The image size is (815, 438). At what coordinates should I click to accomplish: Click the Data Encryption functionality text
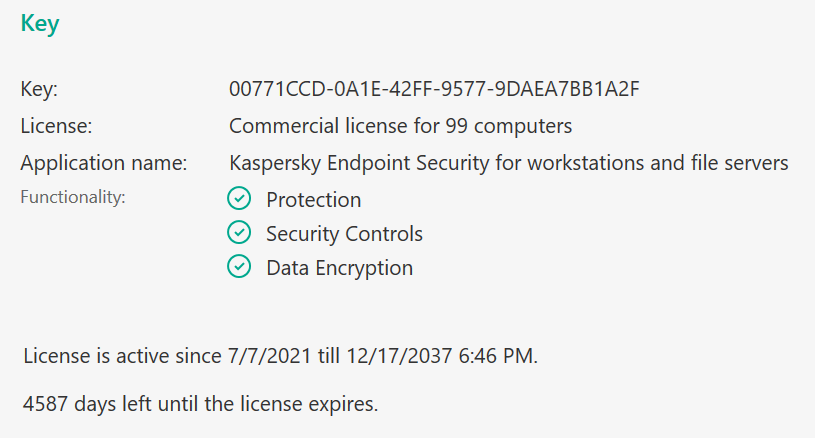pos(339,268)
